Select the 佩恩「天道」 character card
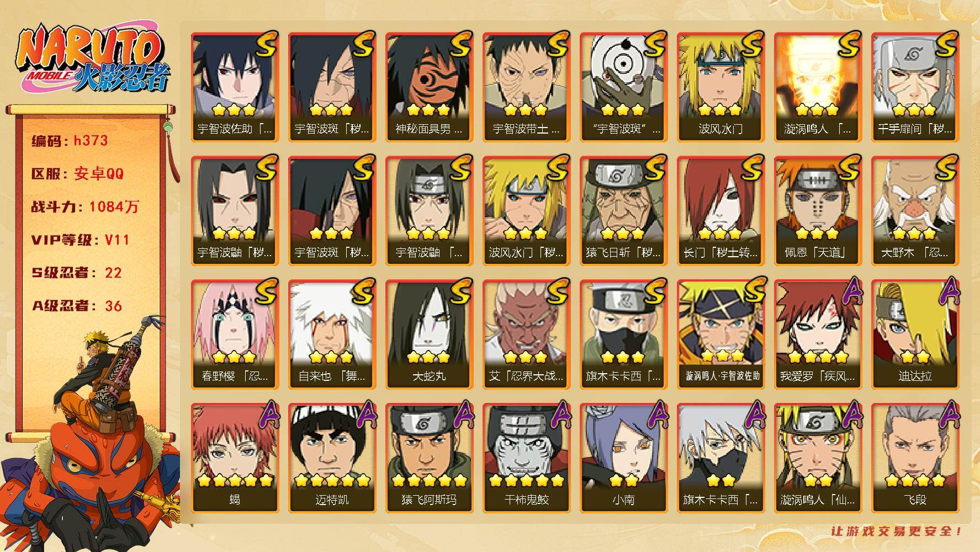980x552 pixels. (x=817, y=211)
